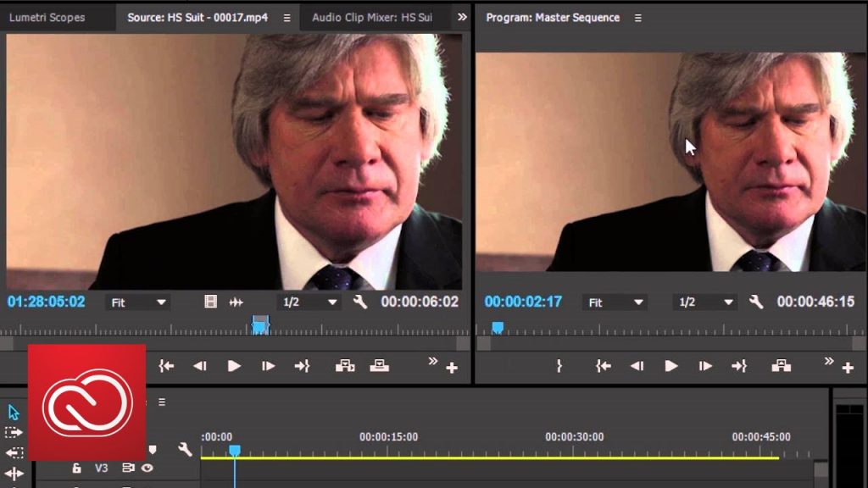This screenshot has height=488, width=868.
Task: Toggle V3 track visibility eye
Action: pyautogui.click(x=147, y=468)
